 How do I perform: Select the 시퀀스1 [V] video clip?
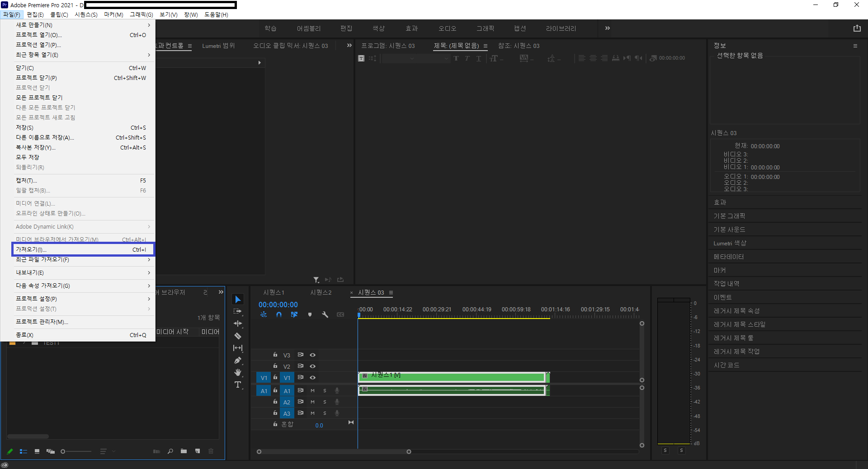(452, 377)
